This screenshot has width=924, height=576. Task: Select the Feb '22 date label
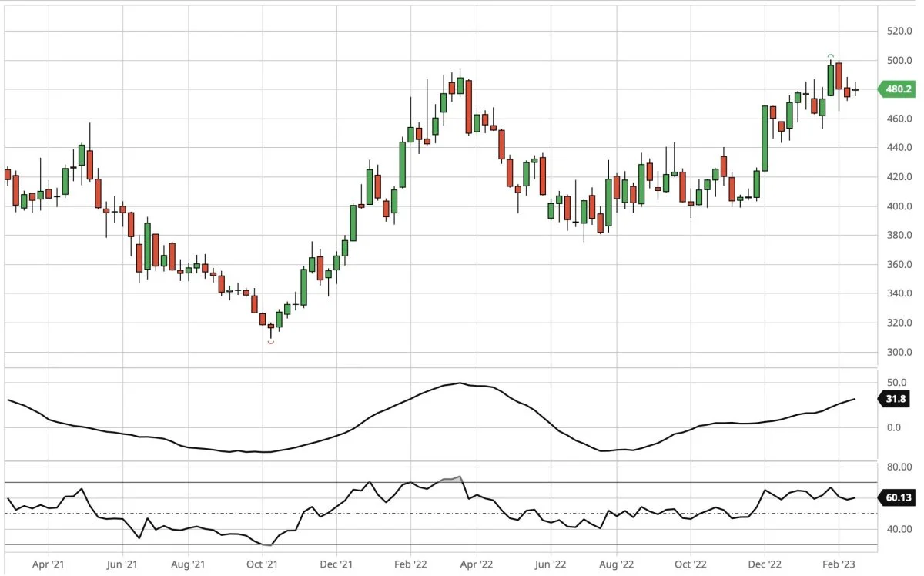pyautogui.click(x=410, y=564)
